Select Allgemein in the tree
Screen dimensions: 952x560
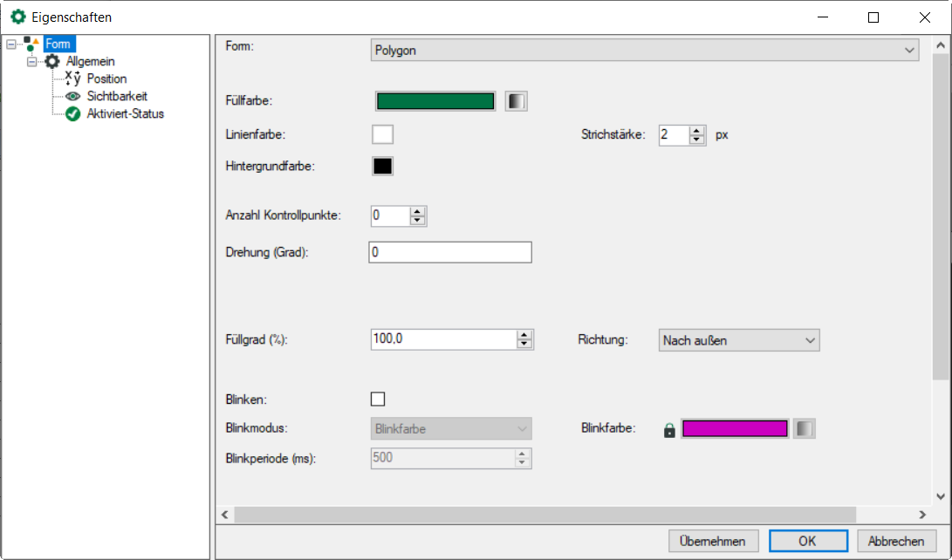(x=91, y=61)
